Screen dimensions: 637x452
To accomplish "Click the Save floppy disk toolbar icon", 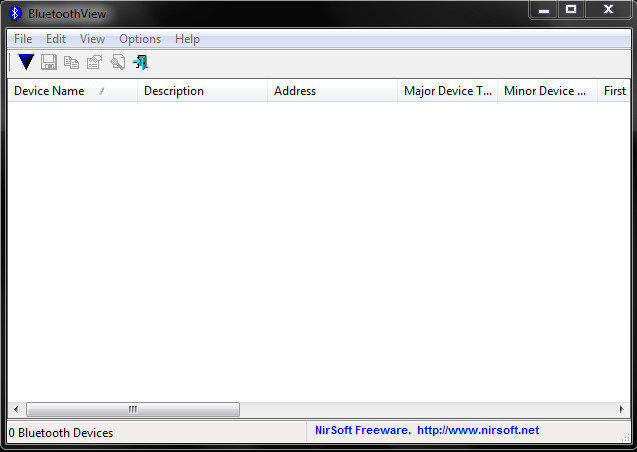I will (x=49, y=62).
